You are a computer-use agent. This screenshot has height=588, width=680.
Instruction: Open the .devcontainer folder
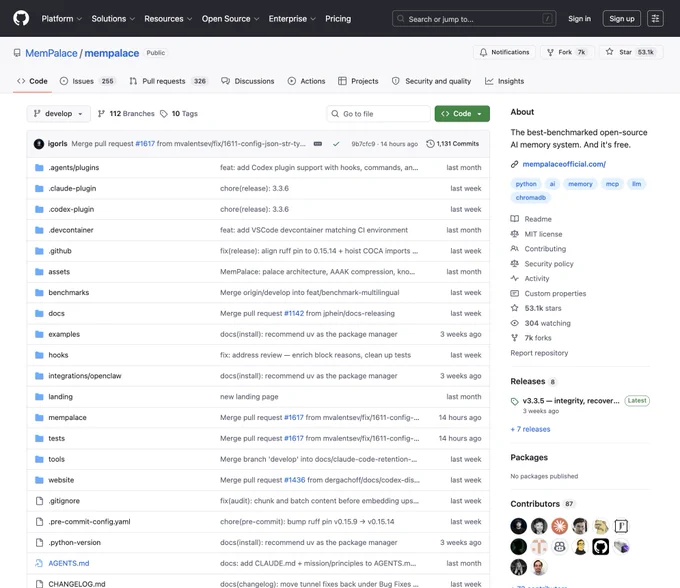(71, 230)
